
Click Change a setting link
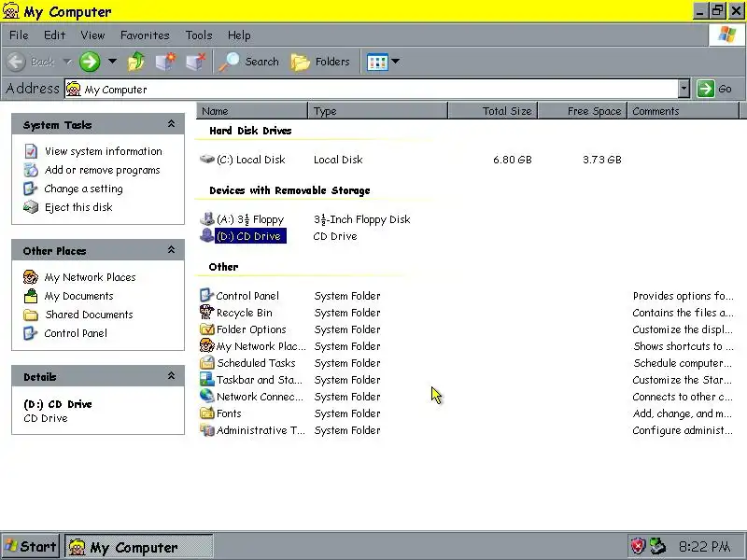point(83,189)
